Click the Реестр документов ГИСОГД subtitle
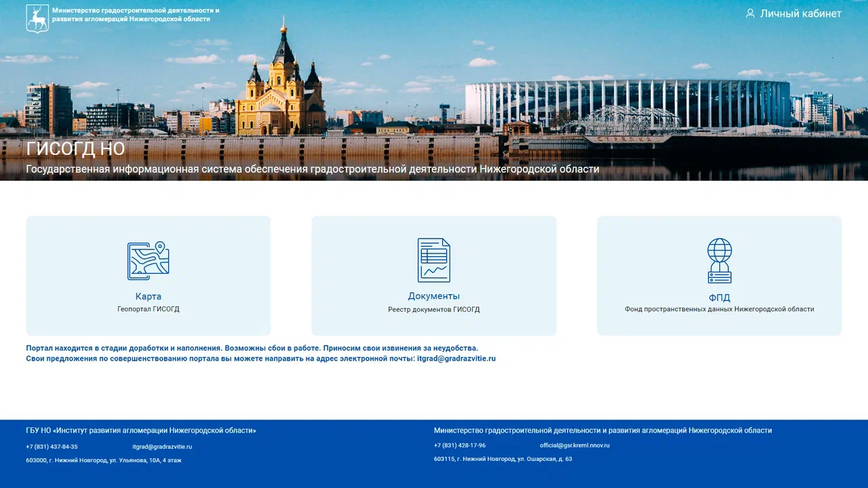Screen dimensions: 868x488 pyautogui.click(x=433, y=310)
